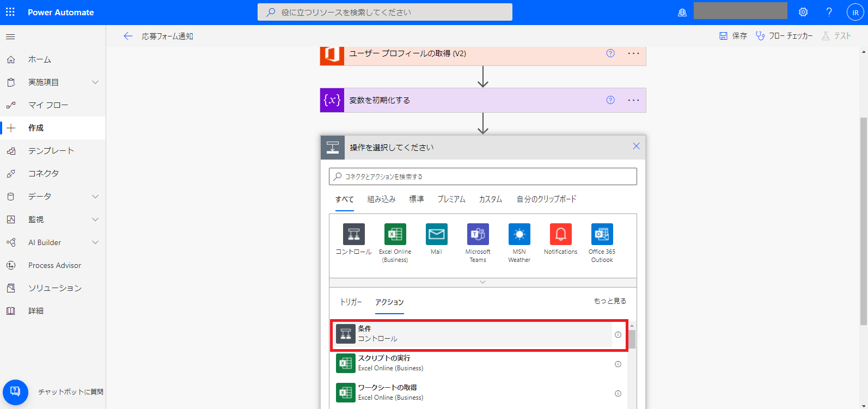
Task: Open the フロー チェッカー
Action: tap(784, 36)
